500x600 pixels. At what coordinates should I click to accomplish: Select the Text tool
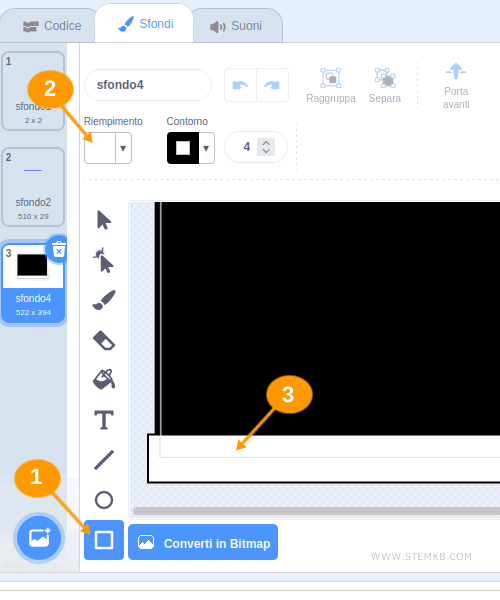pos(104,420)
